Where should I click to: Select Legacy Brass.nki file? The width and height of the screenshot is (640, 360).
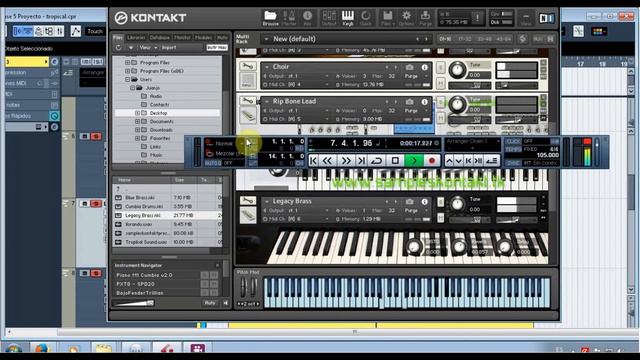pos(168,215)
